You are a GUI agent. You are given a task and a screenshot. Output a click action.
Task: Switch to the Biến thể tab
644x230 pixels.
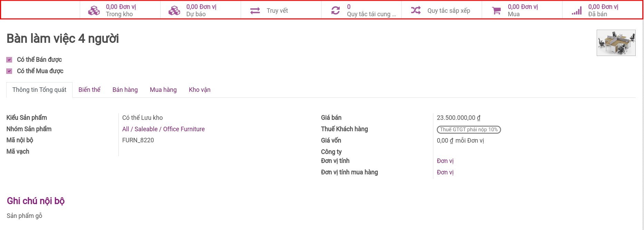tap(89, 90)
